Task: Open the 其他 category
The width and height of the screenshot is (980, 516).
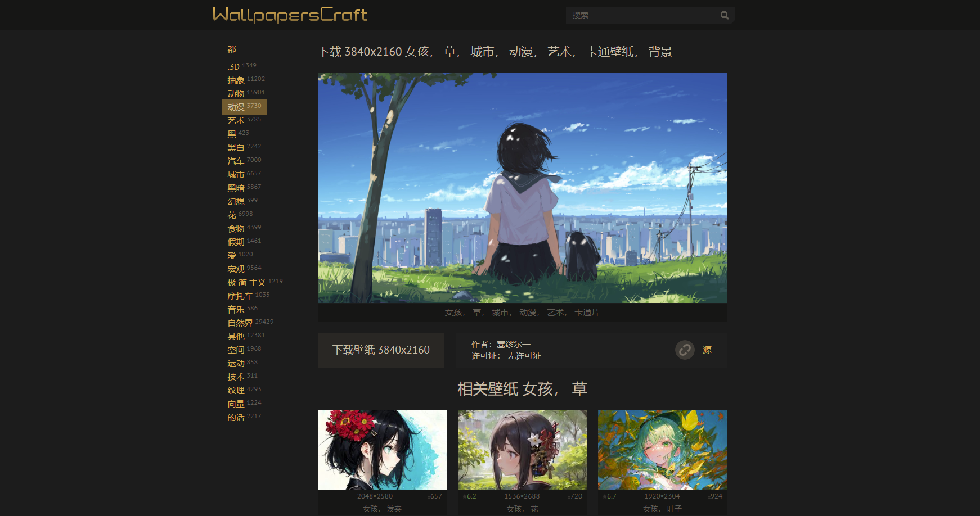Action: pyautogui.click(x=236, y=336)
